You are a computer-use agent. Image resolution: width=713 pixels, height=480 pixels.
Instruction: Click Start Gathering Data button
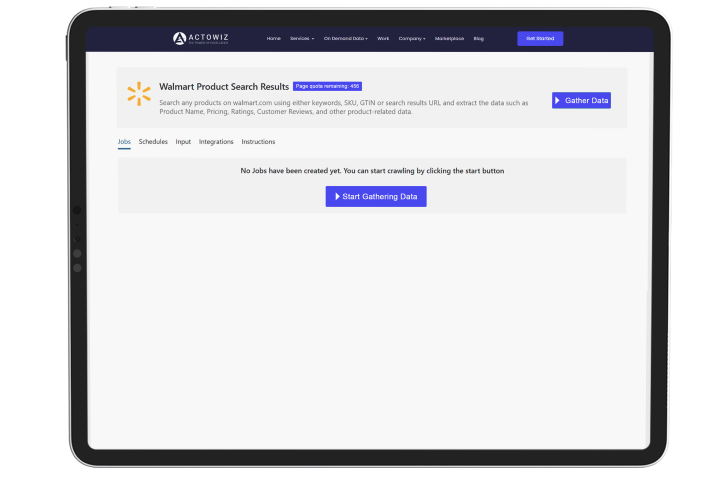click(376, 196)
